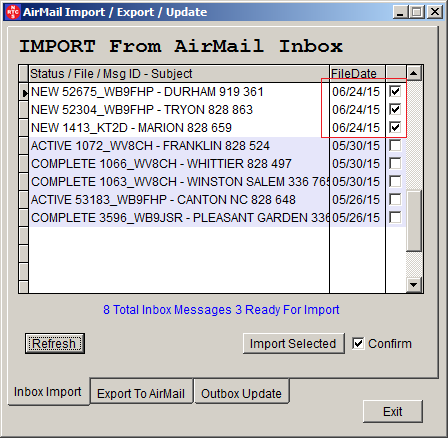This screenshot has width=448, height=438.
Task: Click the vertical scrollbar thumb in list
Action: click(414, 220)
